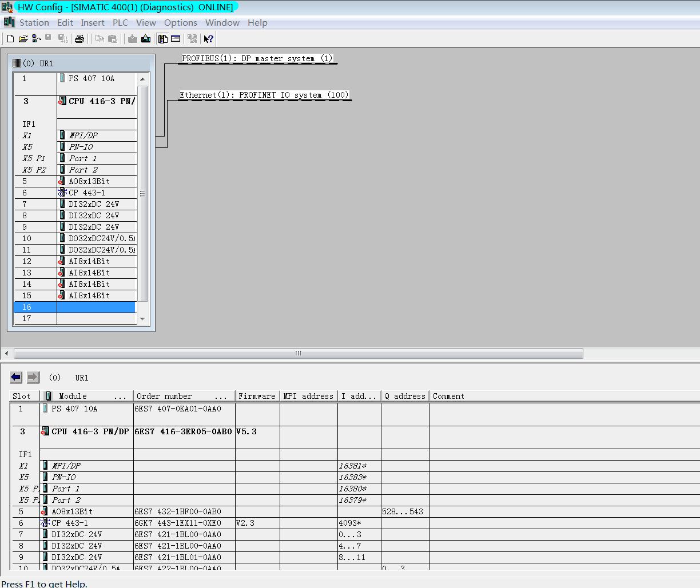Toggle the Online/Offline station view icon
The width and height of the screenshot is (700, 588).
(x=36, y=39)
